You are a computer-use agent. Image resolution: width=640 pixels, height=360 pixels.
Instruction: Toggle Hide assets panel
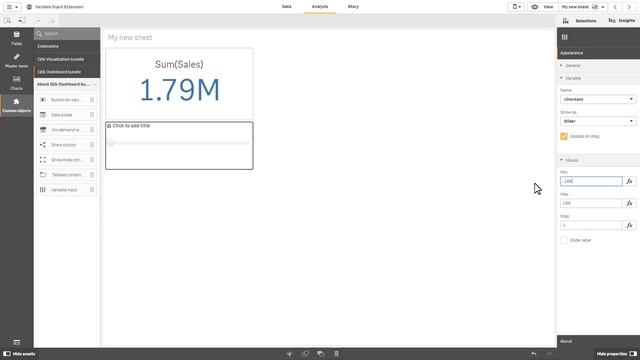point(19,354)
